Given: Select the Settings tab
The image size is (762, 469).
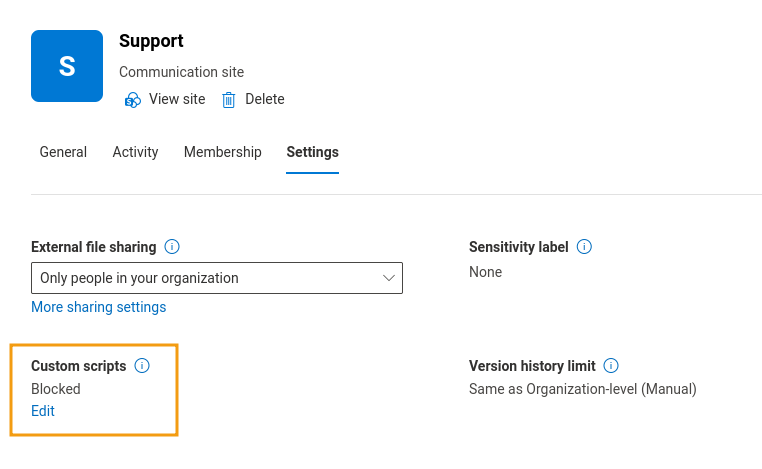Looking at the screenshot, I should click(312, 152).
